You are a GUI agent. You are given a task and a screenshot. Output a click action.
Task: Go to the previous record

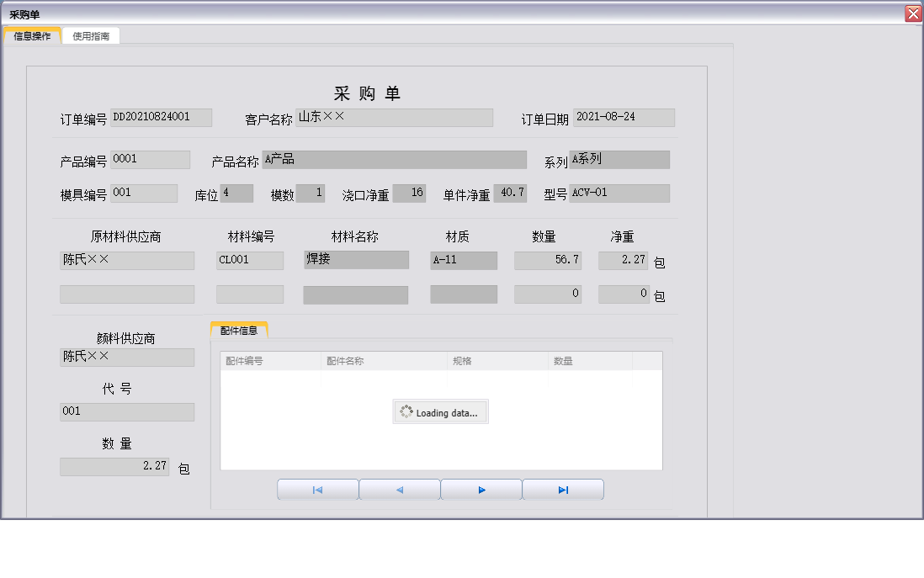(399, 488)
